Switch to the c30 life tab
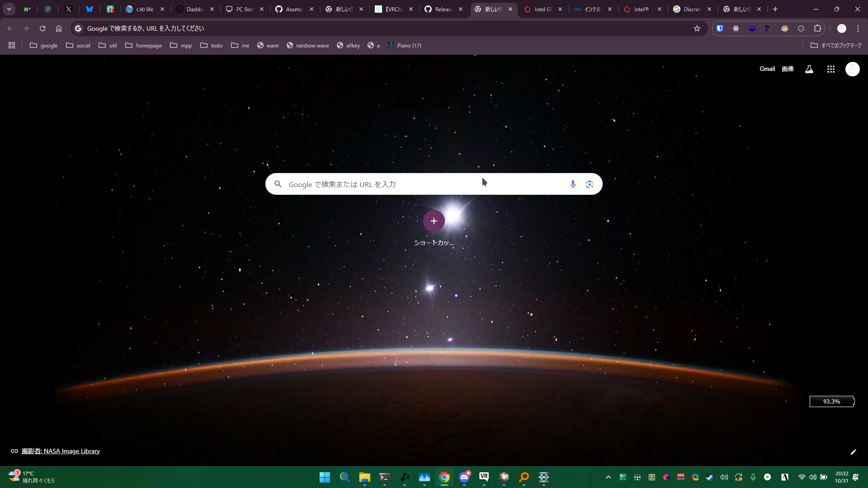This screenshot has height=488, width=868. [x=144, y=9]
